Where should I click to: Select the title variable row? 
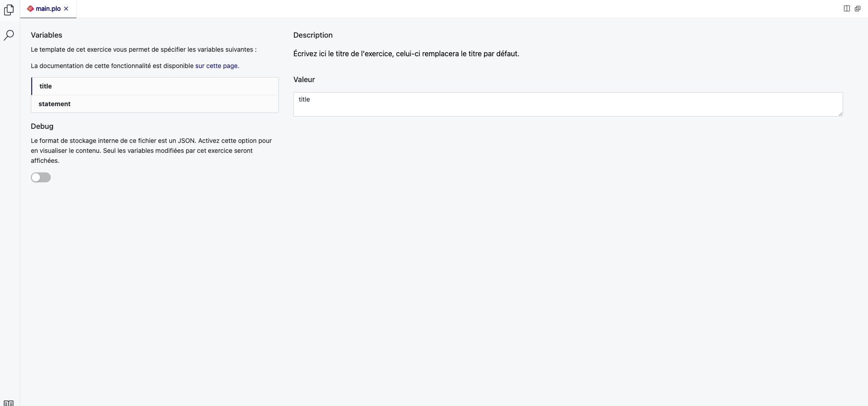155,86
